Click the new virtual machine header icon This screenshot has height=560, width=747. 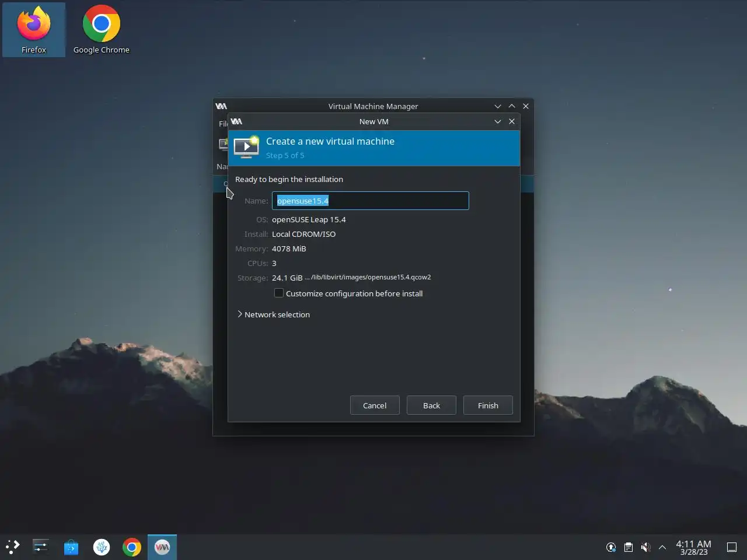tap(246, 147)
